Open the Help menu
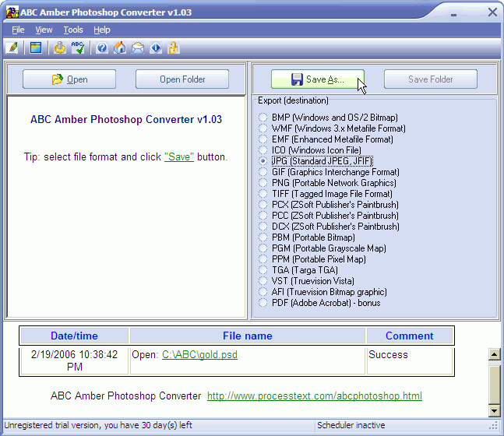The width and height of the screenshot is (504, 436). pyautogui.click(x=102, y=30)
